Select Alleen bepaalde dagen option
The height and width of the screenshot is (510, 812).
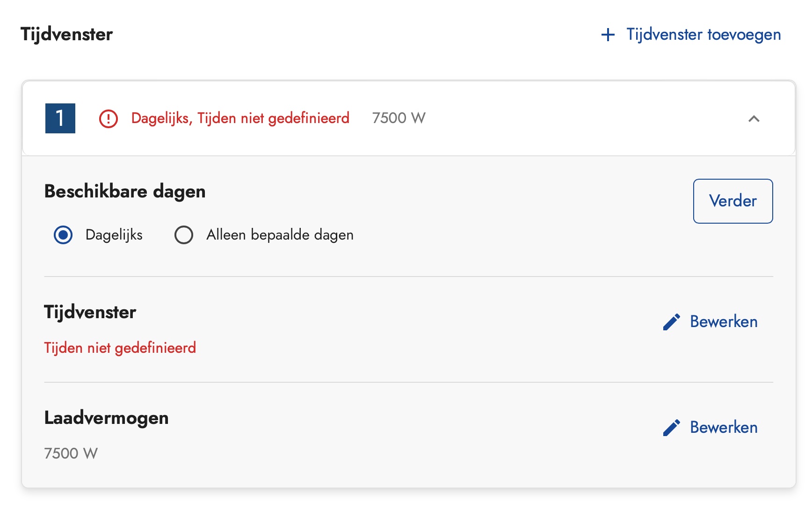pos(183,235)
